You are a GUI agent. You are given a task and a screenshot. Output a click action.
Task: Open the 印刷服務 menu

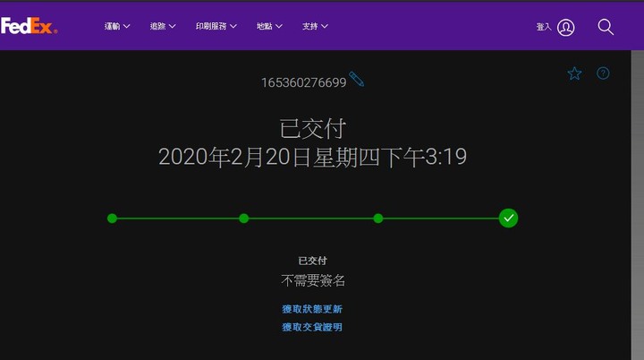(x=216, y=26)
